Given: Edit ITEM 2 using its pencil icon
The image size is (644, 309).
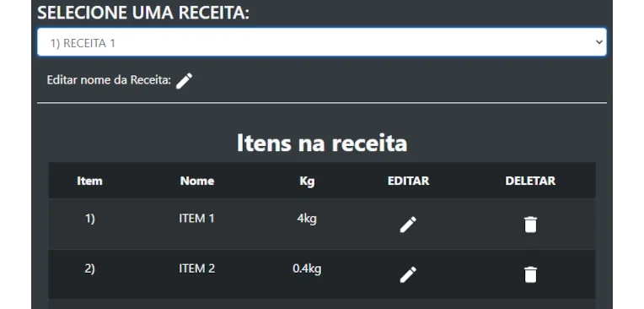Looking at the screenshot, I should click(x=408, y=274).
